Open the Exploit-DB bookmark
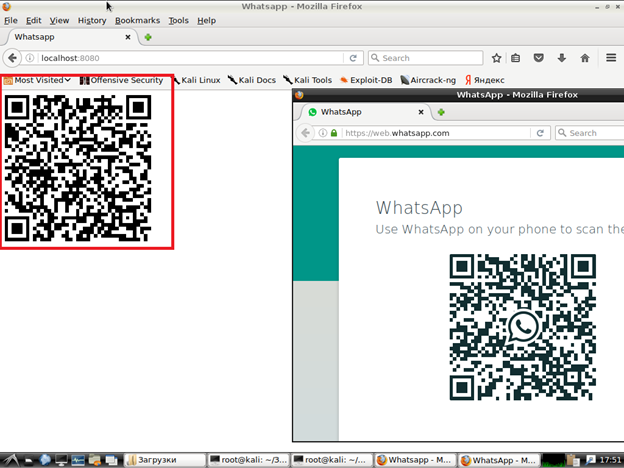624x468 pixels. 366,80
